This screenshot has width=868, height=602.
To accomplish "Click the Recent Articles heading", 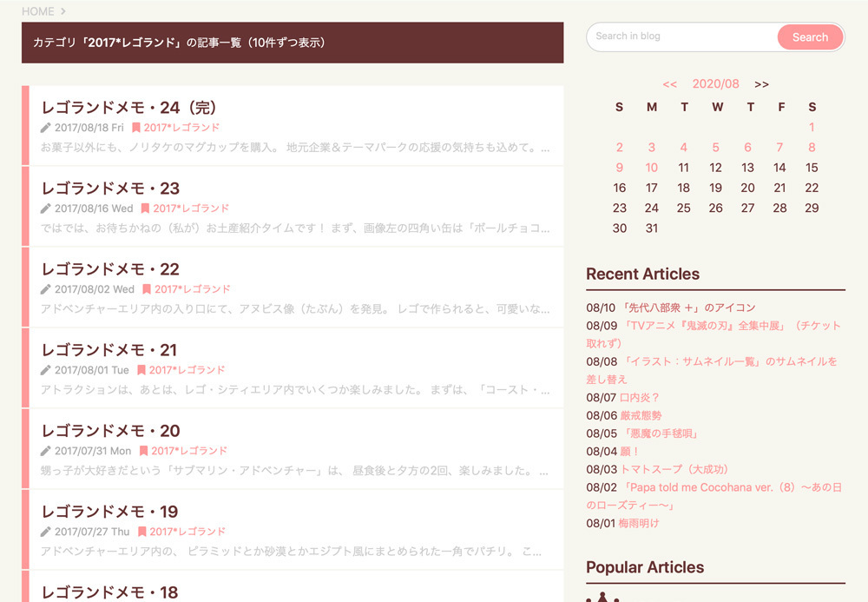I will coord(642,275).
